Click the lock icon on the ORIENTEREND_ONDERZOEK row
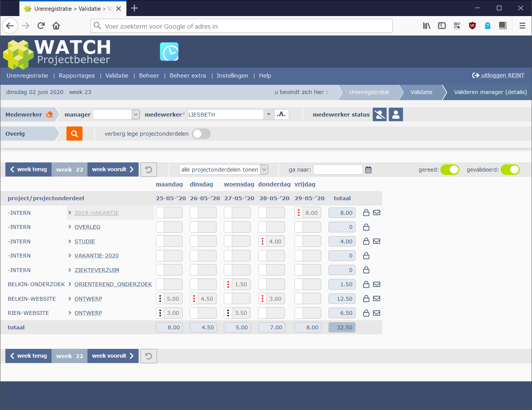532x410 pixels. pyautogui.click(x=366, y=284)
